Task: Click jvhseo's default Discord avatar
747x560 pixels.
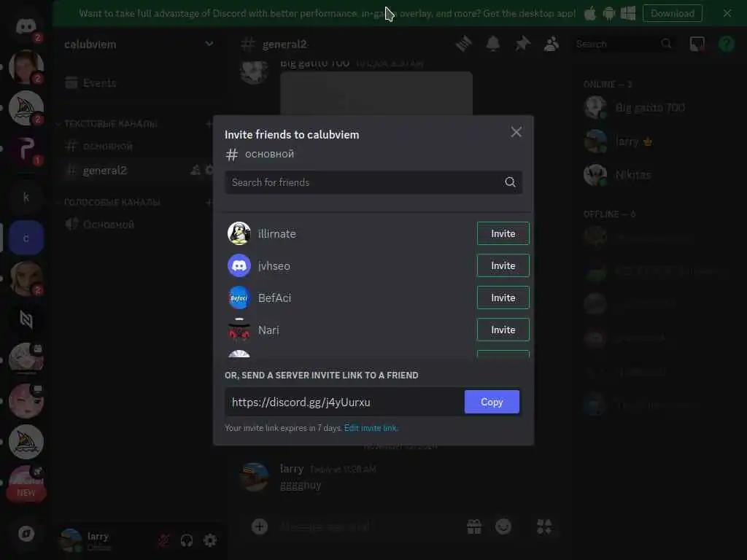Action: point(239,265)
